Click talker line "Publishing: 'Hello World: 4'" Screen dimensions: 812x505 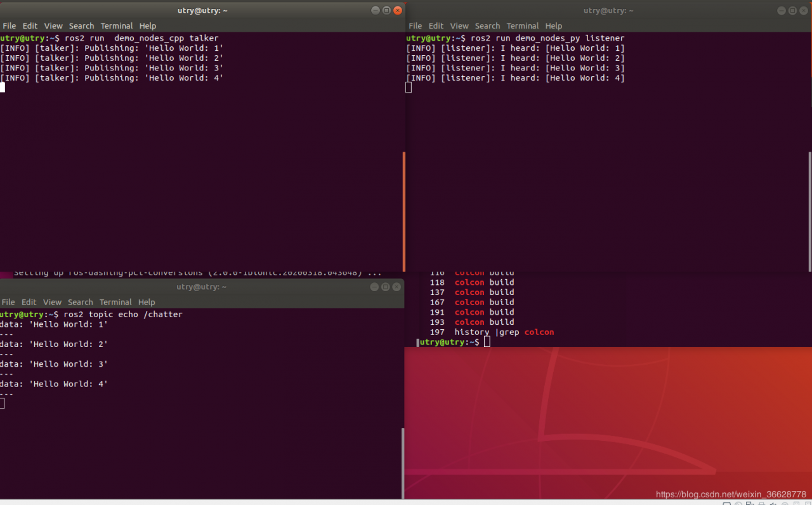112,78
